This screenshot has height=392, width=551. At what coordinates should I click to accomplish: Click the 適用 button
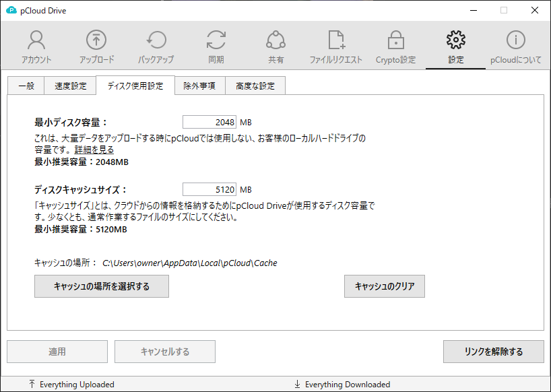pos(57,352)
